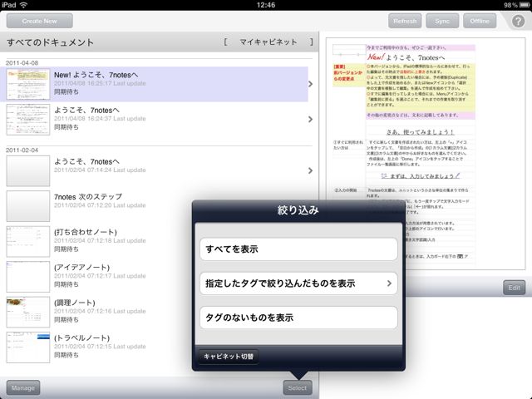This screenshot has width=532, height=399.
Task: Click the 絞り込み popover title
Action: coord(298,210)
